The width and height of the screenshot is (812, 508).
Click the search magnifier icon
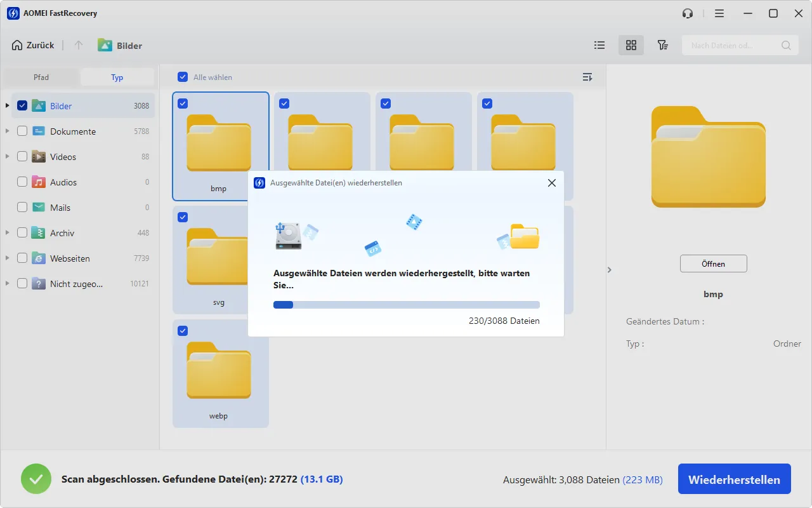786,45
